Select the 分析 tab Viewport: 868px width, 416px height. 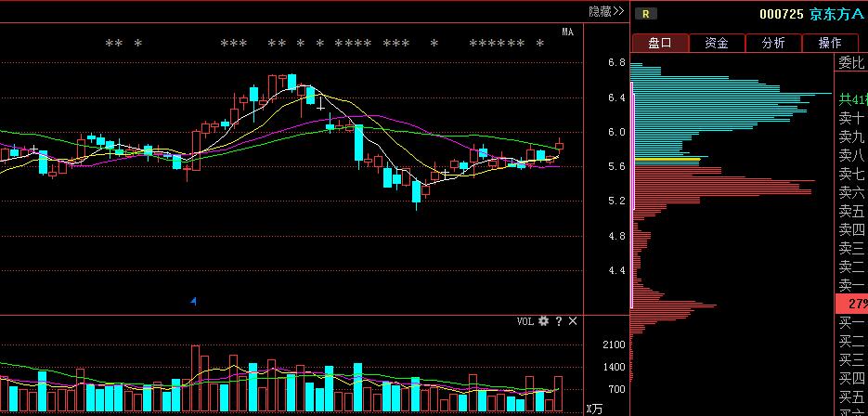point(773,43)
